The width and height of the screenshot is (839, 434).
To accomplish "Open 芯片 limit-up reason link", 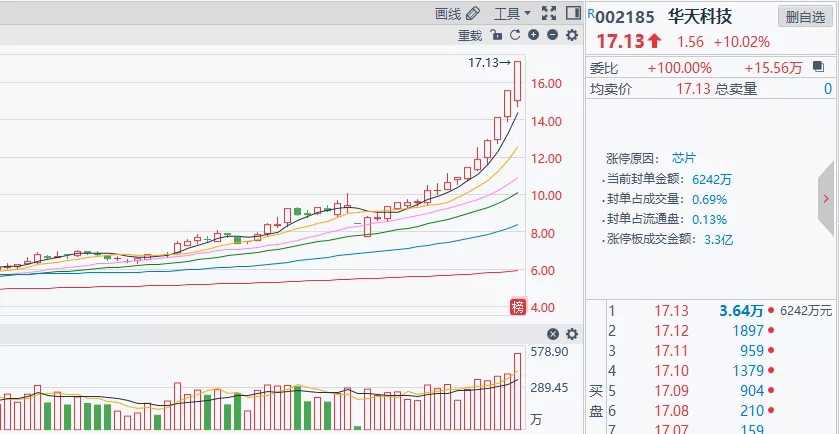I will pyautogui.click(x=684, y=158).
